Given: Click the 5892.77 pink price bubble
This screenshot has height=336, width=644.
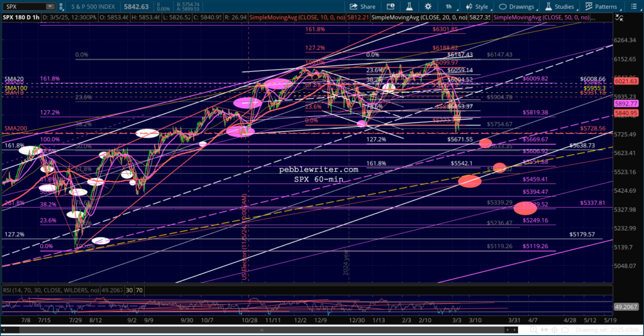Looking at the screenshot, I should pos(626,104).
